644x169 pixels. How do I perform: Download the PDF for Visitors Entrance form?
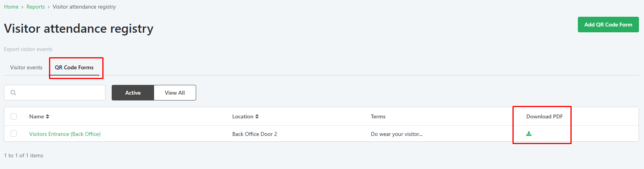[x=529, y=134]
